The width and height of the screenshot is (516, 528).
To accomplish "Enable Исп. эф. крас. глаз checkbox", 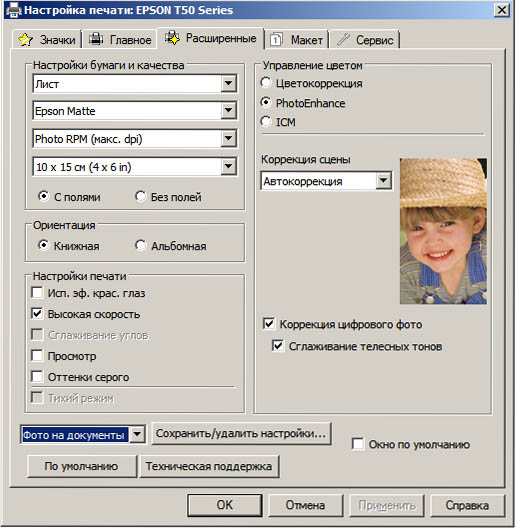I will pyautogui.click(x=37, y=293).
